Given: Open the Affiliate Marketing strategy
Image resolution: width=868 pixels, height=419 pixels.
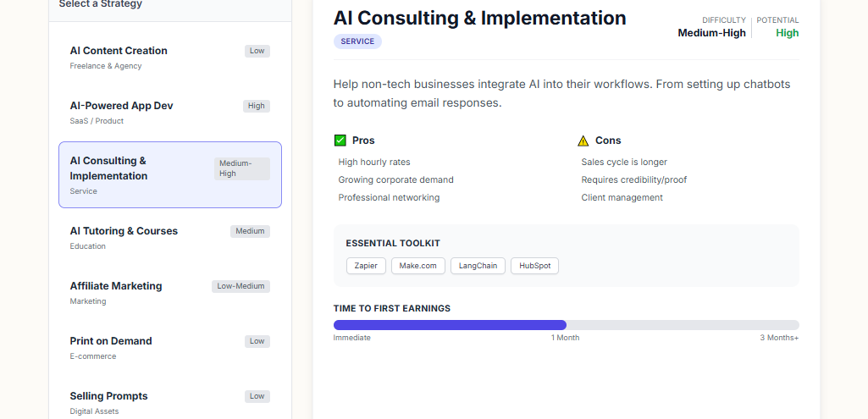Looking at the screenshot, I should pyautogui.click(x=169, y=293).
